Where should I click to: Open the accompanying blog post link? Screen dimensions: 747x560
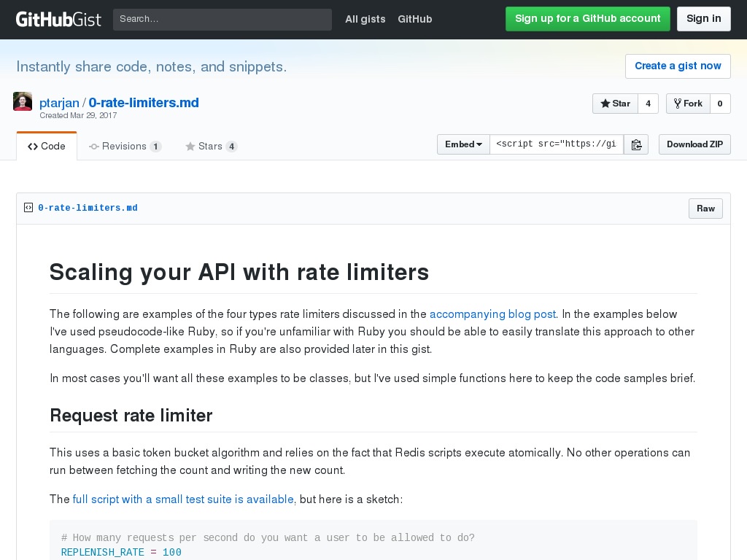[x=492, y=314]
